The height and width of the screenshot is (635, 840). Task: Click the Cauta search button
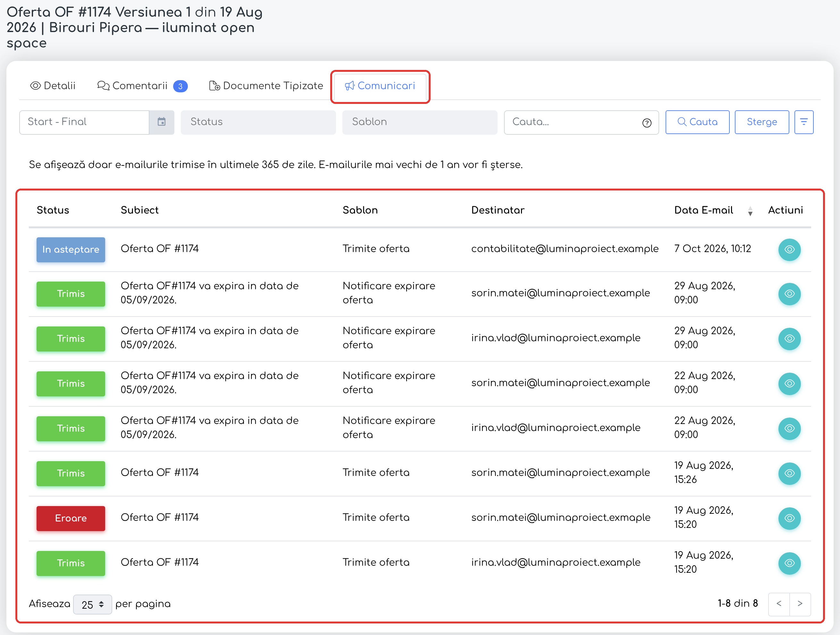tap(697, 122)
